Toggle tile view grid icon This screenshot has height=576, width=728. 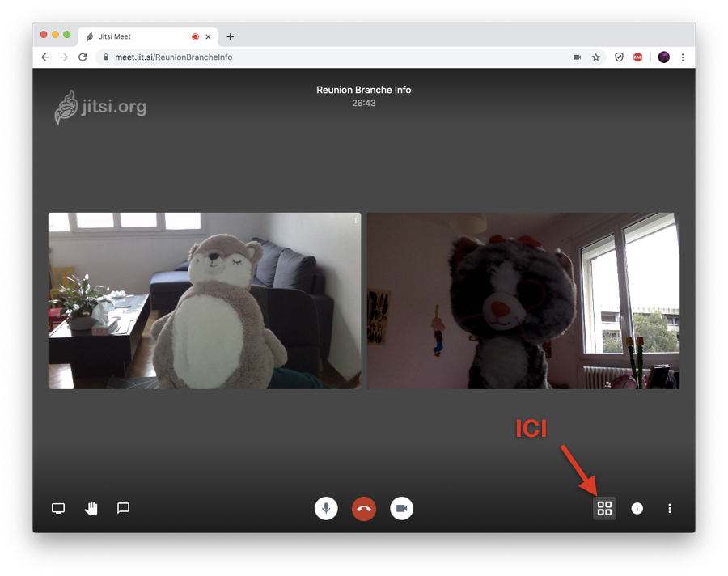[604, 508]
